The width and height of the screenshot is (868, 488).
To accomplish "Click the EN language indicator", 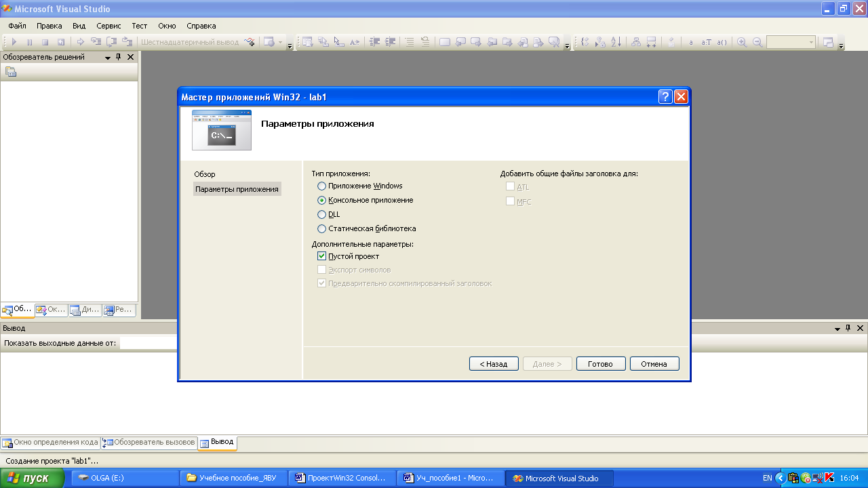I will click(767, 478).
